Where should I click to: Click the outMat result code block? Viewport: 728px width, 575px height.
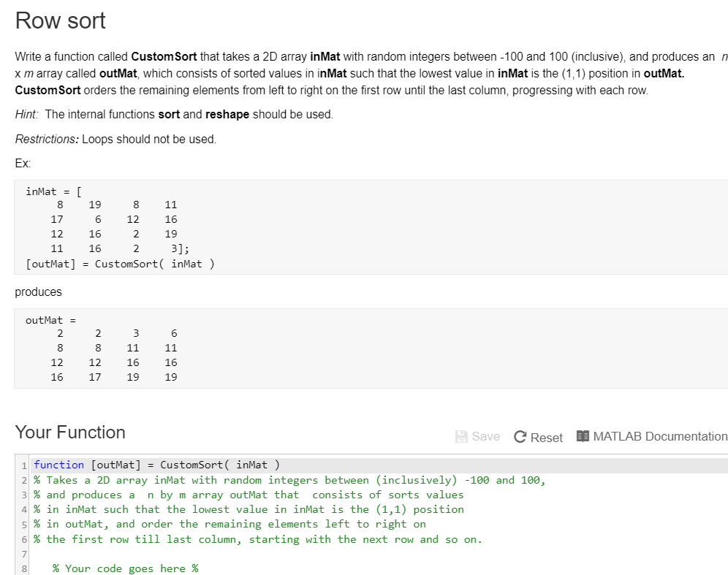pos(371,349)
